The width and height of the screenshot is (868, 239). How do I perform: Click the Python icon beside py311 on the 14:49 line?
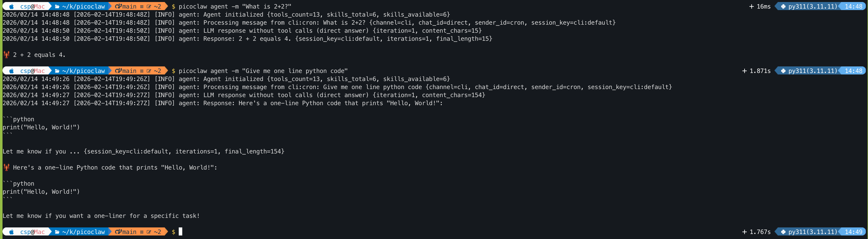783,232
